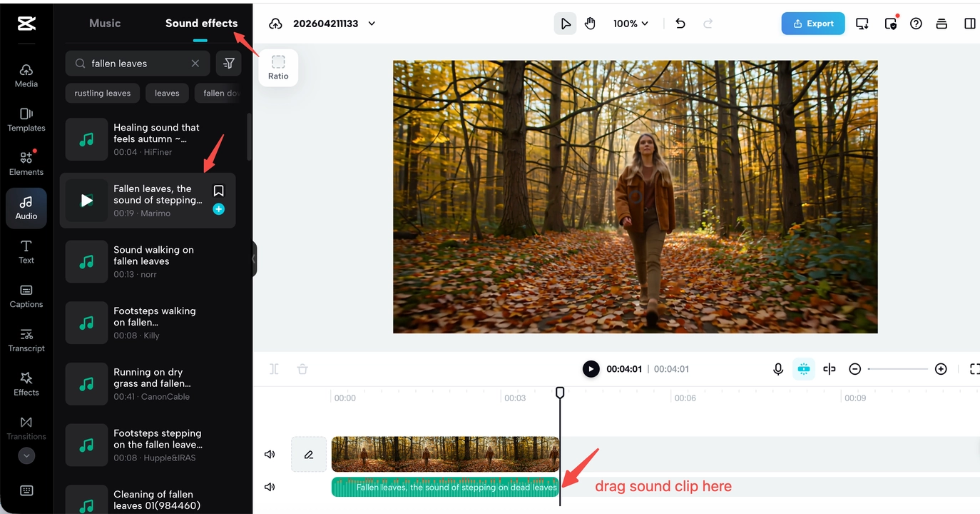Click the rustling leaves suggestion chip
Viewport: 980px width, 514px height.
[103, 93]
